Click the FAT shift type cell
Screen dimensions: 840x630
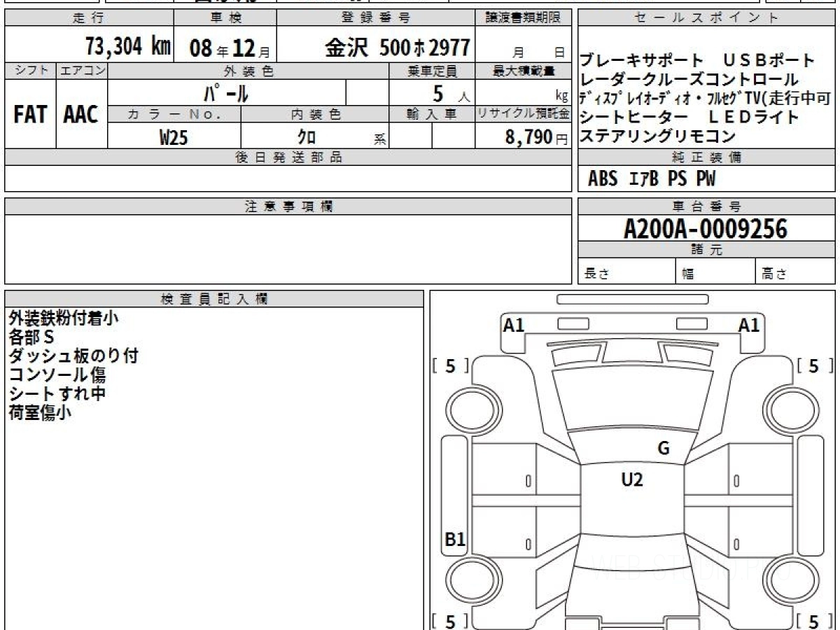(x=30, y=115)
